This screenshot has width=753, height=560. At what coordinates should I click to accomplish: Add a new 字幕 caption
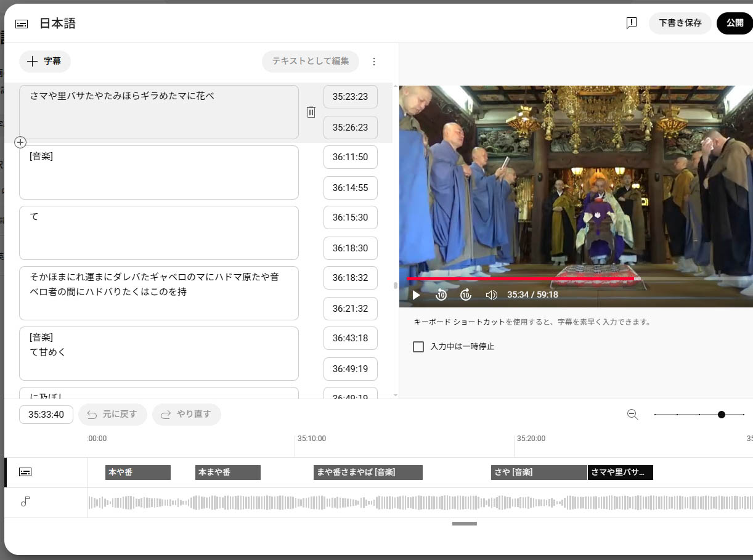pyautogui.click(x=45, y=61)
